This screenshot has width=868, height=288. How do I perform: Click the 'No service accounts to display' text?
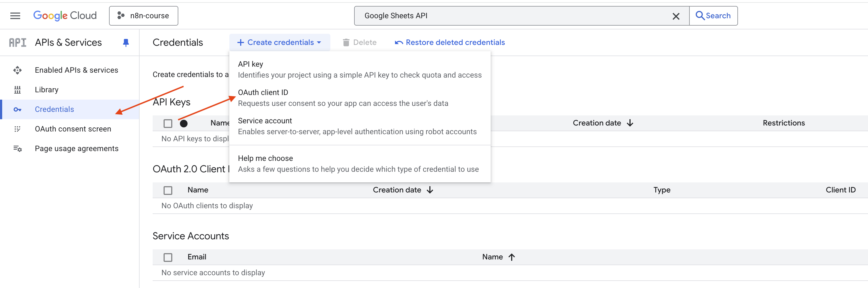coord(213,272)
